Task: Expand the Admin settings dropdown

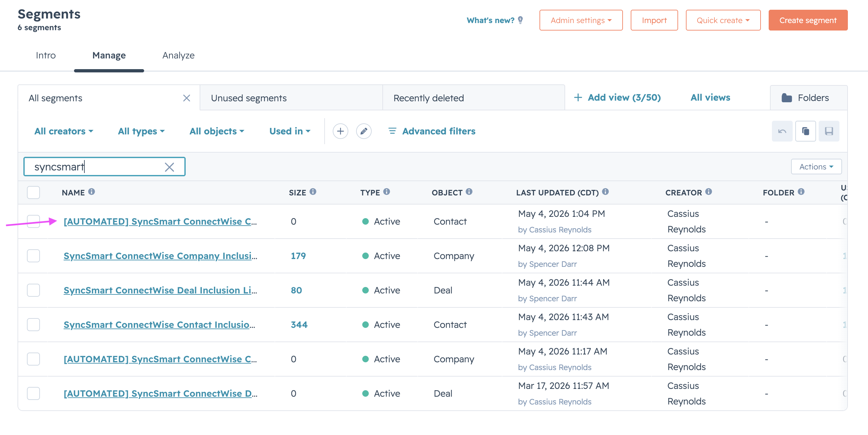Action: pyautogui.click(x=581, y=20)
